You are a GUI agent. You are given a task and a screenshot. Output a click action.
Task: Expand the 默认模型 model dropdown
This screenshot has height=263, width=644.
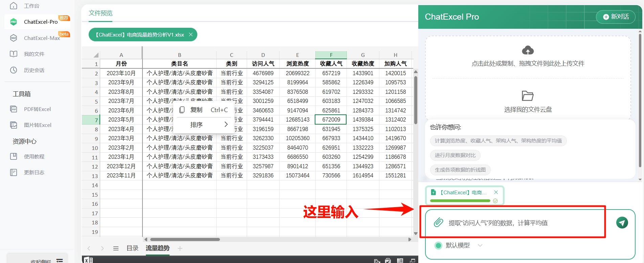coord(480,245)
